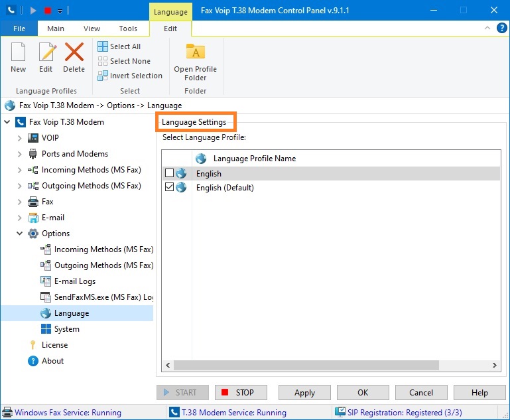Image resolution: width=510 pixels, height=420 pixels.
Task: Click the horizontal scrollbar right arrow
Action: click(x=495, y=366)
